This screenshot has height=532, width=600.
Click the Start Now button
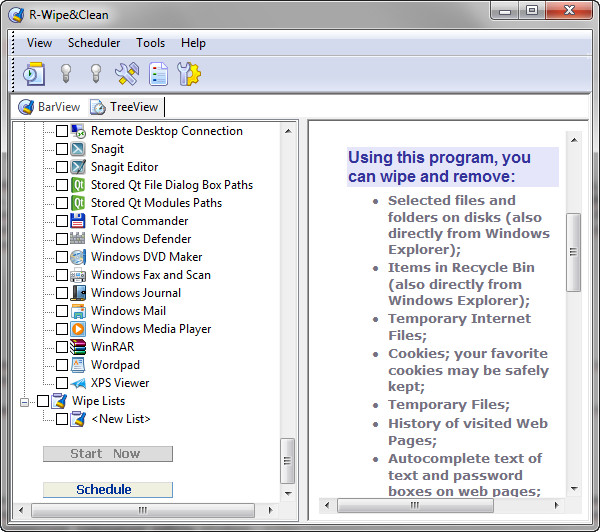click(x=107, y=454)
